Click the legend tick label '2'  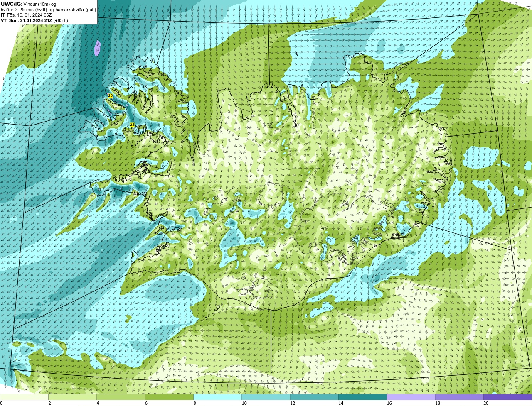point(49,403)
